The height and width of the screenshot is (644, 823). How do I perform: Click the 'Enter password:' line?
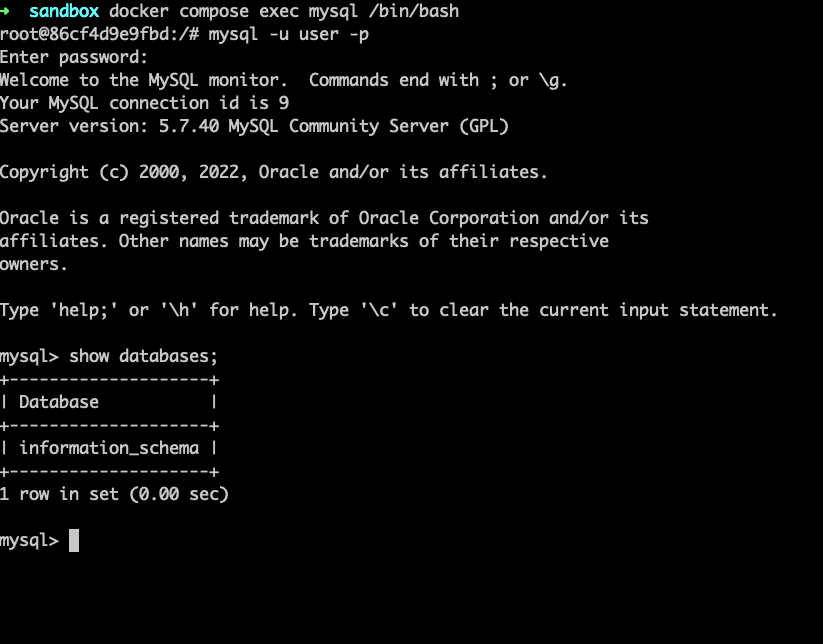pos(74,57)
